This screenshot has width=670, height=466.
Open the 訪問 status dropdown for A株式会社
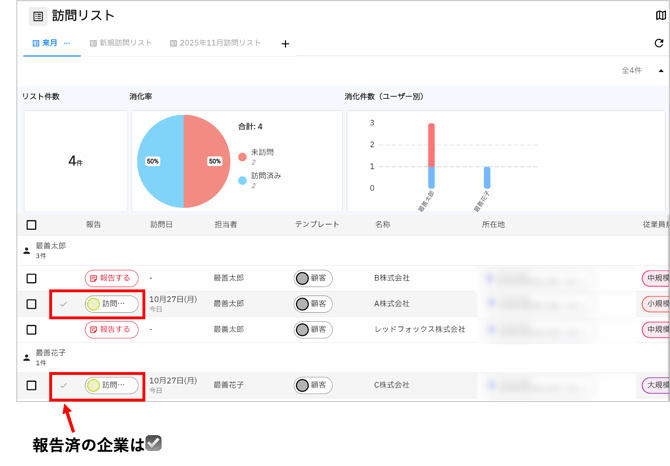click(111, 304)
